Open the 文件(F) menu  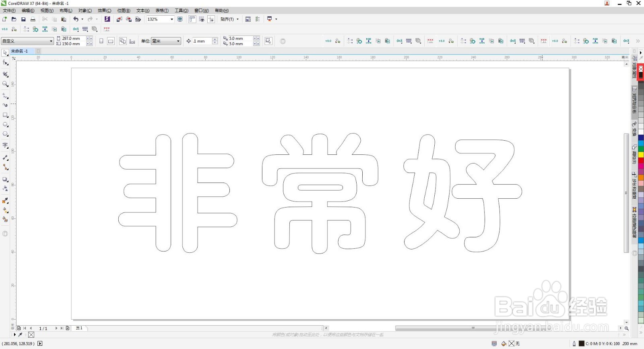[x=9, y=10]
